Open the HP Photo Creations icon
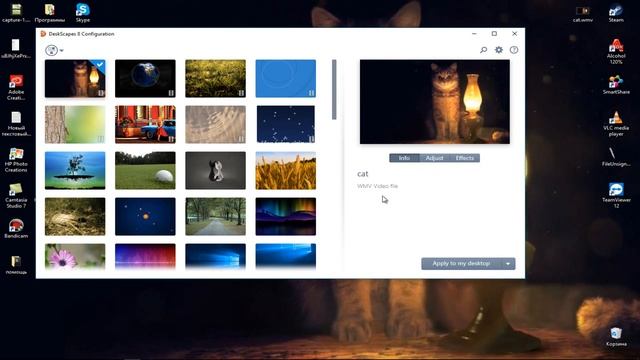 click(16, 159)
